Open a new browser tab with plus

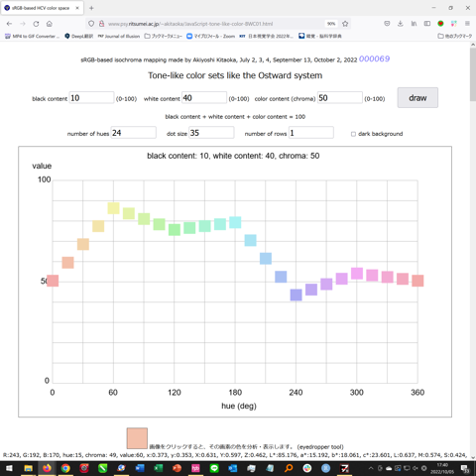coord(91,8)
